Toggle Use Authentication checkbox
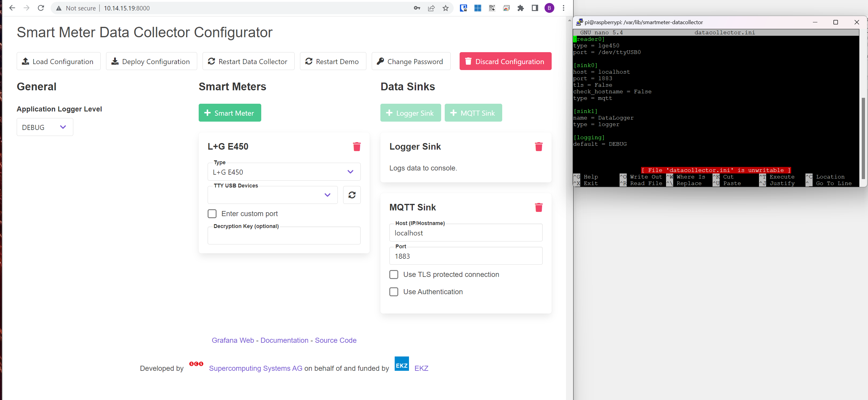This screenshot has height=400, width=868. pos(393,292)
